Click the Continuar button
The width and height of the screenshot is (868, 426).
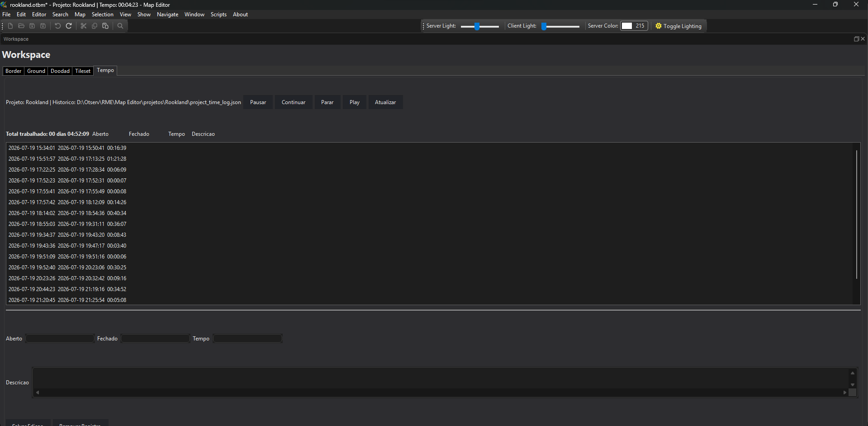point(294,102)
